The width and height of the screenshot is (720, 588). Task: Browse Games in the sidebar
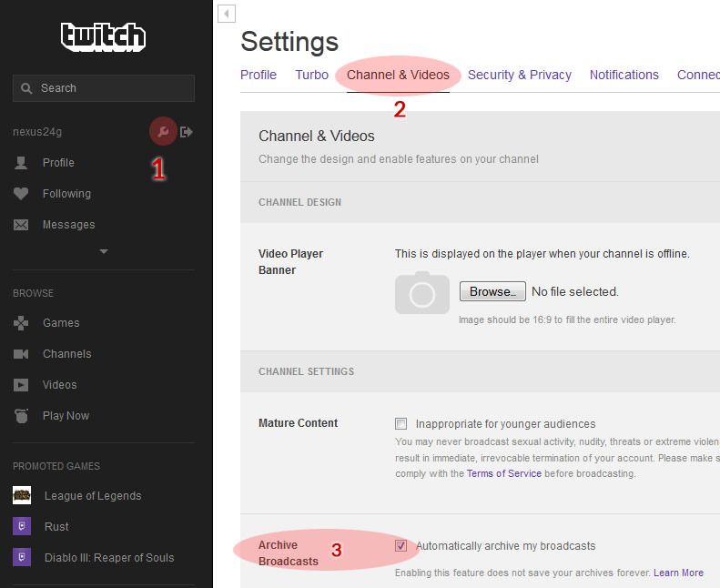(x=61, y=323)
